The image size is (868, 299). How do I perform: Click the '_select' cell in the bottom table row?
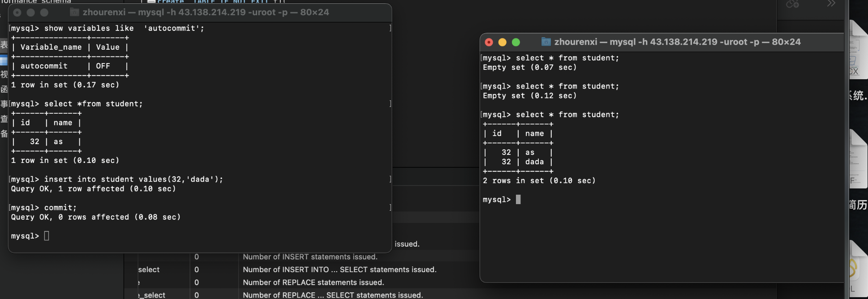(152, 295)
